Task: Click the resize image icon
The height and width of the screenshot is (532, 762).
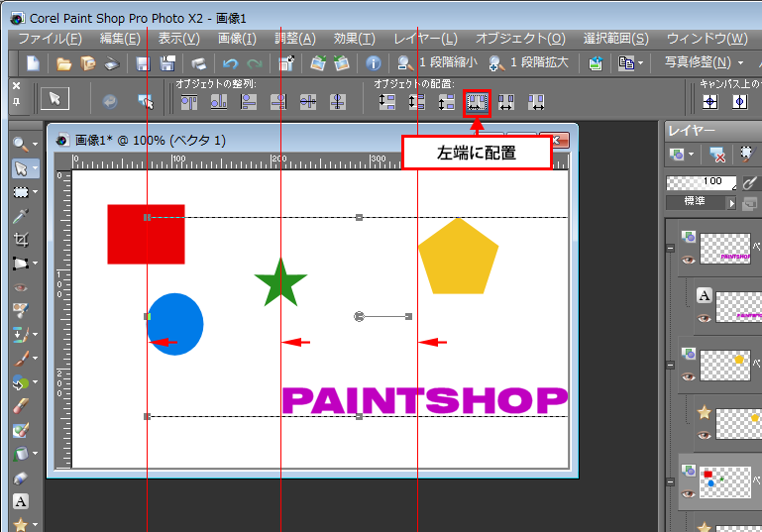Action: (x=286, y=63)
